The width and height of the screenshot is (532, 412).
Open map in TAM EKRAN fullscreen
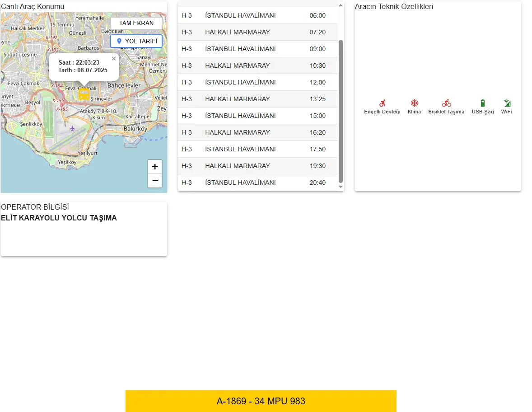tap(136, 23)
